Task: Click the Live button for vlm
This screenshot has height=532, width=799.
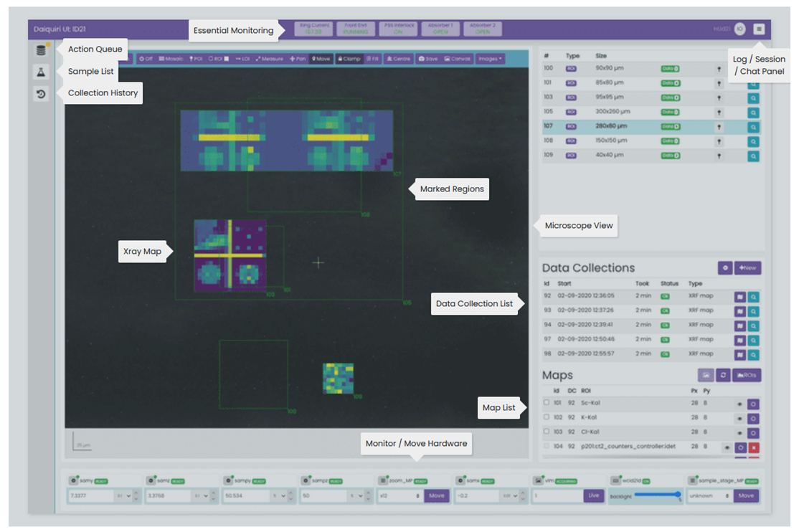Action: click(x=594, y=496)
